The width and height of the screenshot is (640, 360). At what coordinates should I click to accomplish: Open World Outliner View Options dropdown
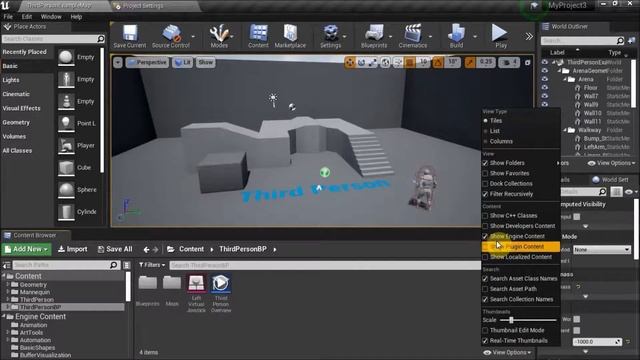point(611,163)
